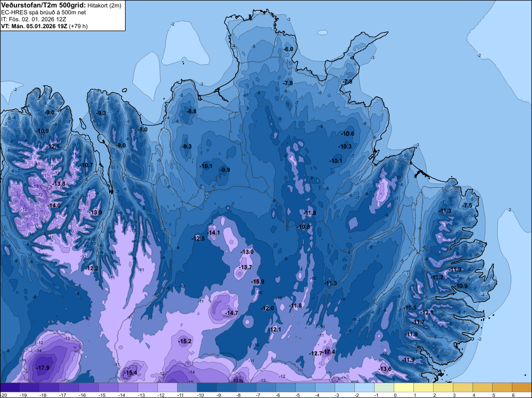
Task: Select the 'VT: Mán. 05.01.2026 19Z' valid time
Action: [34, 26]
